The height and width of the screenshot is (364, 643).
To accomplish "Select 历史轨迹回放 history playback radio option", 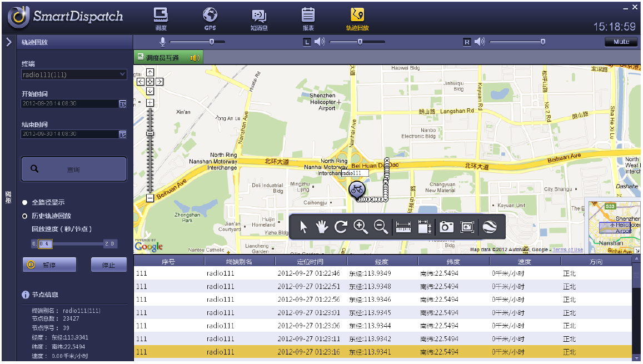I will (25, 216).
